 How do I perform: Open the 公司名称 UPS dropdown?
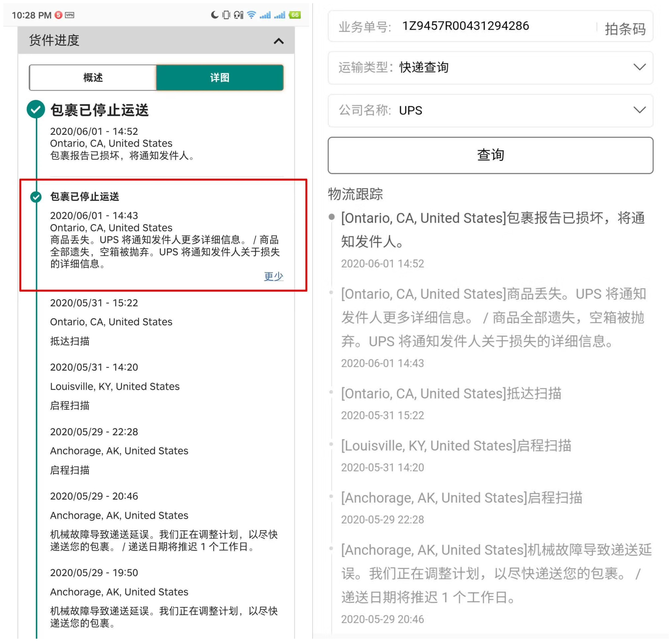490,111
